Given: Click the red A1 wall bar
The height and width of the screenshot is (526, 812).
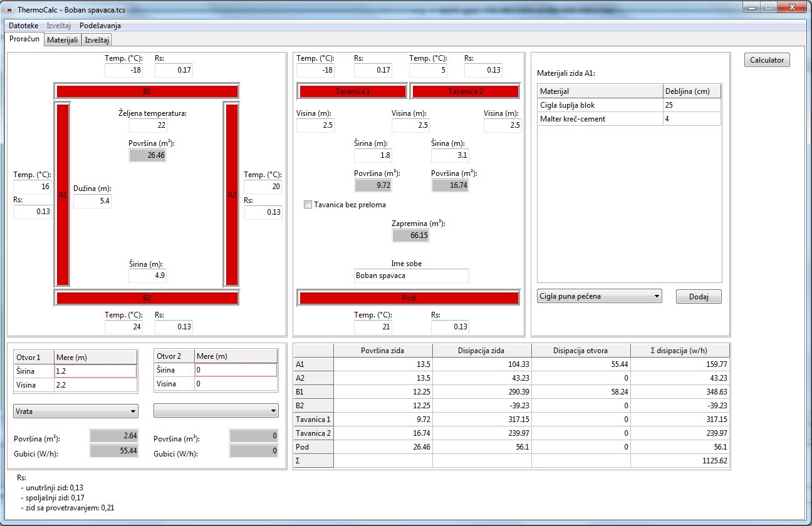Looking at the screenshot, I should tap(63, 195).
